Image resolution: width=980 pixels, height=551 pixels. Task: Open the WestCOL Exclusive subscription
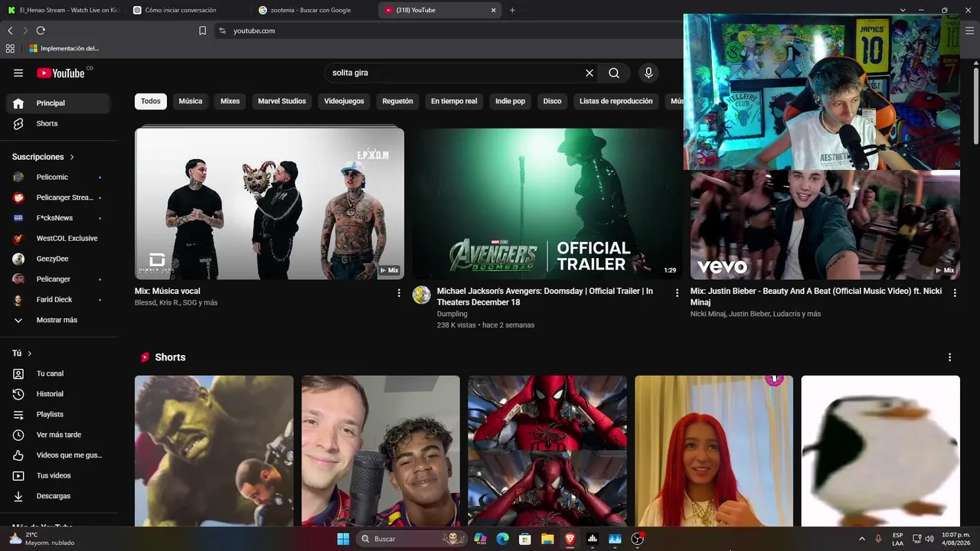[58, 238]
